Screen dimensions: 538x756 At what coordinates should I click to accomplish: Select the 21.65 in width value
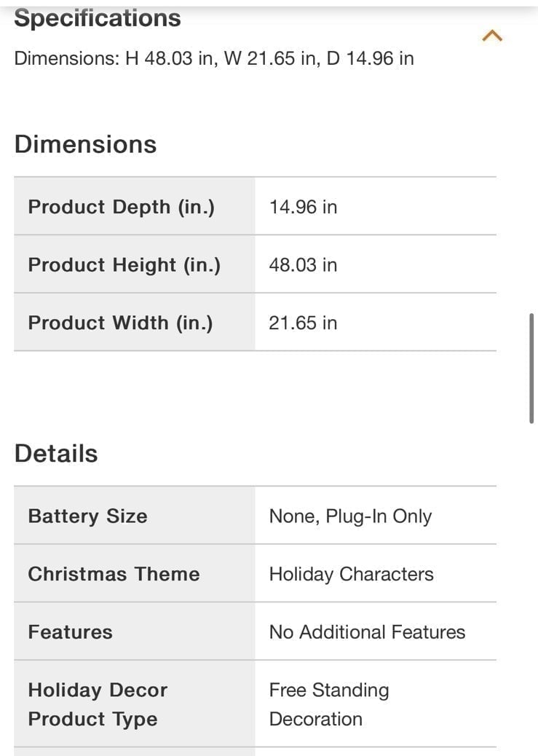coord(303,323)
